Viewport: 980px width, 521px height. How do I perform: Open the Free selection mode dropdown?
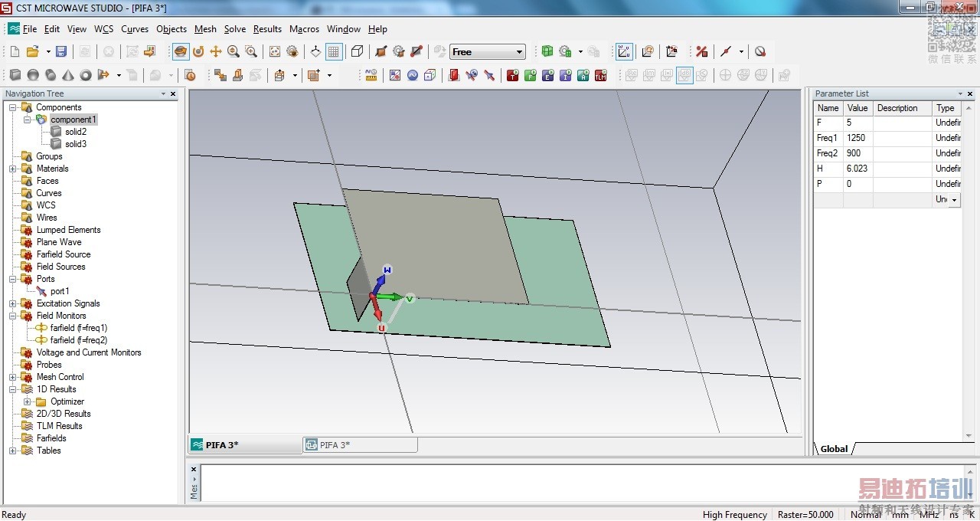(519, 52)
